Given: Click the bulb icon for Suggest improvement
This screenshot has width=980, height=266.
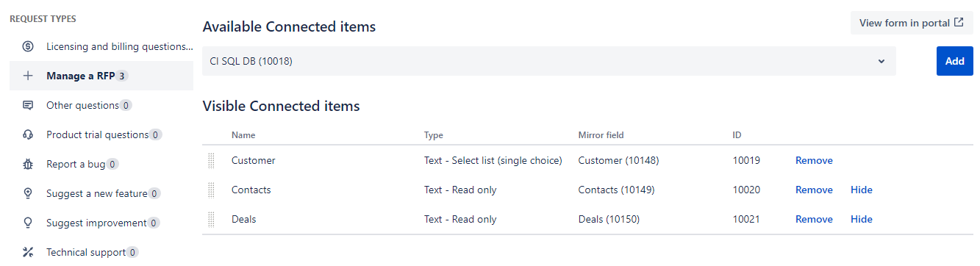Looking at the screenshot, I should pyautogui.click(x=28, y=223).
